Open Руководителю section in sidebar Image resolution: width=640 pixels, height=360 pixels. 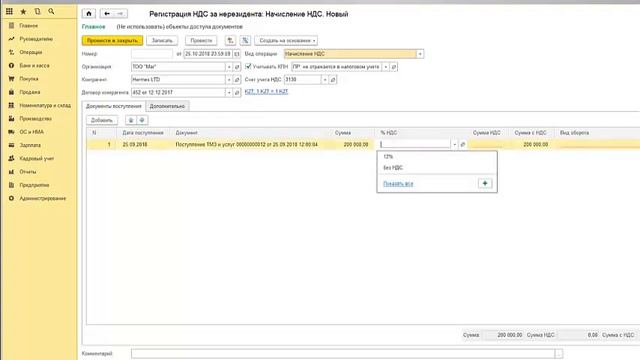[x=36, y=39]
